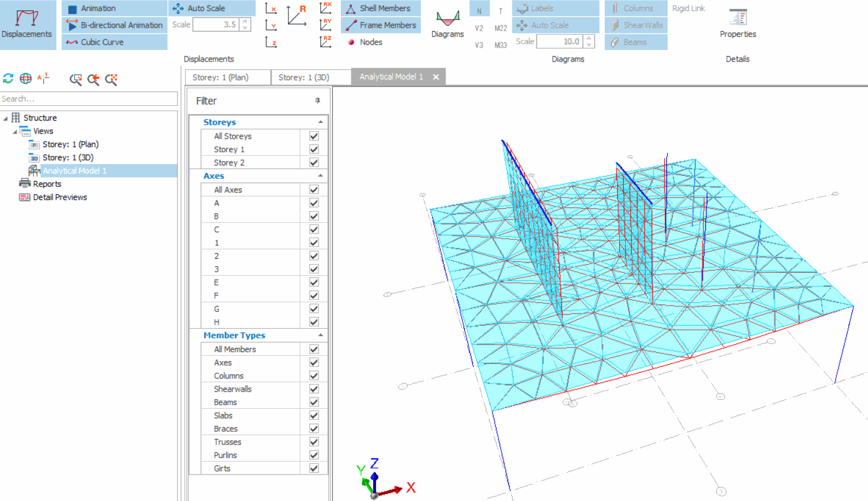Toggle Bi-directional Animation
Screen dimensions: 868x501
[115, 25]
